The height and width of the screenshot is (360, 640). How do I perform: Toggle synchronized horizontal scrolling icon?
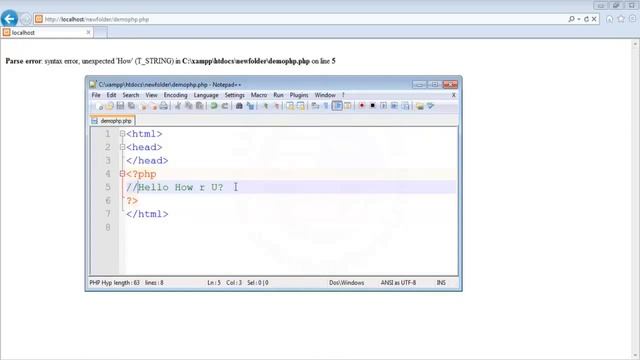click(x=301, y=106)
